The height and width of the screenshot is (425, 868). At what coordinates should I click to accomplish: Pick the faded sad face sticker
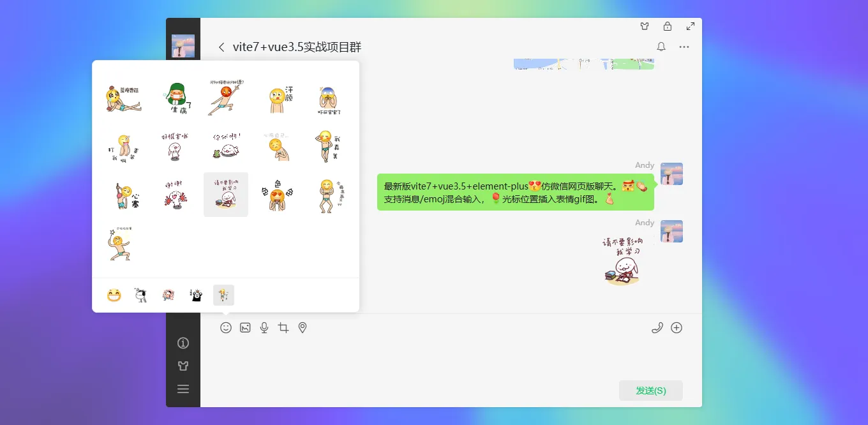click(x=278, y=146)
